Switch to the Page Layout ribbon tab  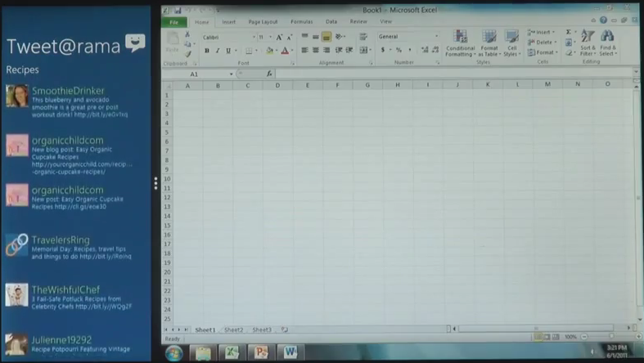(263, 22)
